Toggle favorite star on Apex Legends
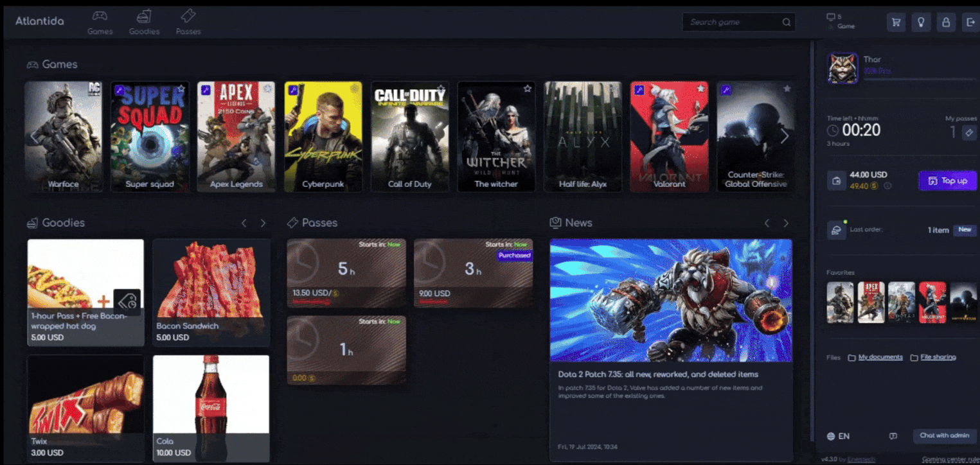Image resolution: width=980 pixels, height=465 pixels. click(x=268, y=89)
